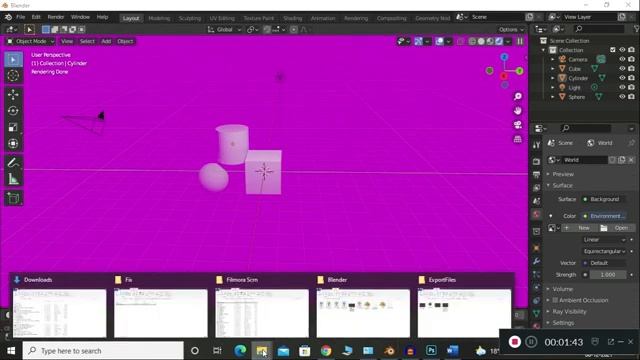This screenshot has width=640, height=360.
Task: Switch to the Modeling workspace tab
Action: [159, 18]
